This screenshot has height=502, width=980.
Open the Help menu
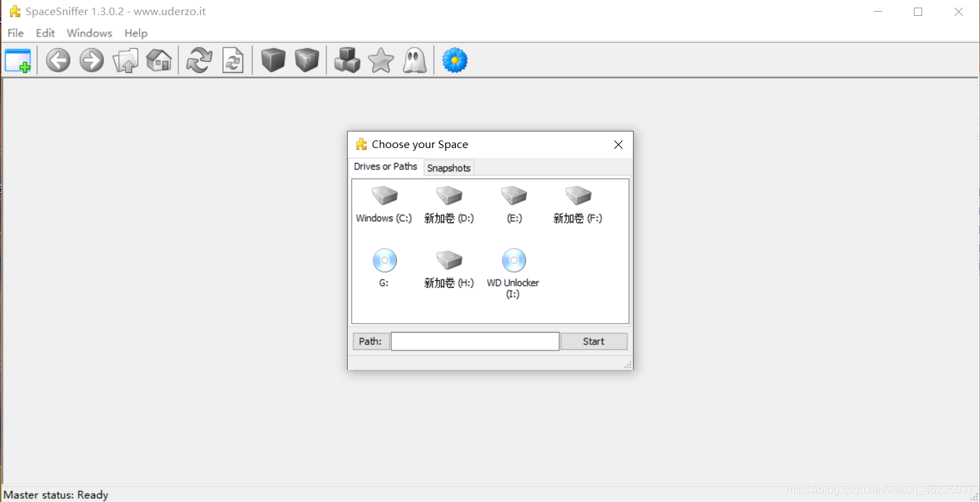point(136,33)
